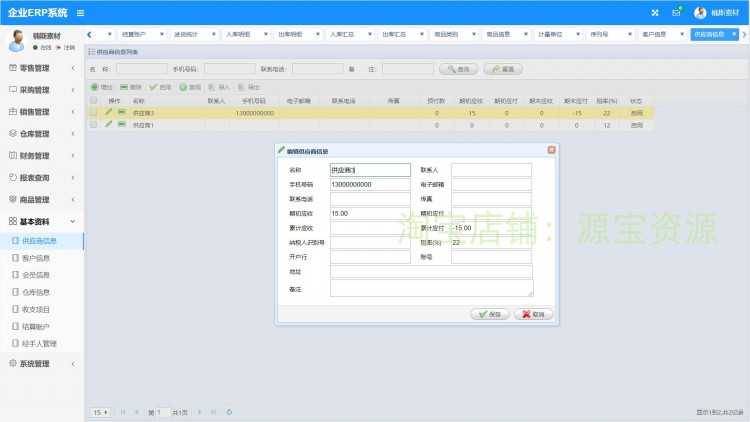Open the 供应商信息 sidebar item
Image resolution: width=750 pixels, height=422 pixels.
[x=42, y=241]
